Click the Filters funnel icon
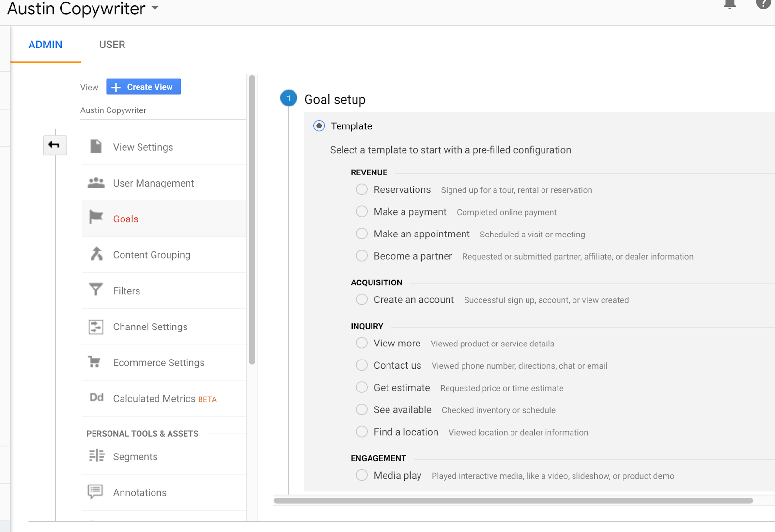The image size is (775, 532). 96,289
